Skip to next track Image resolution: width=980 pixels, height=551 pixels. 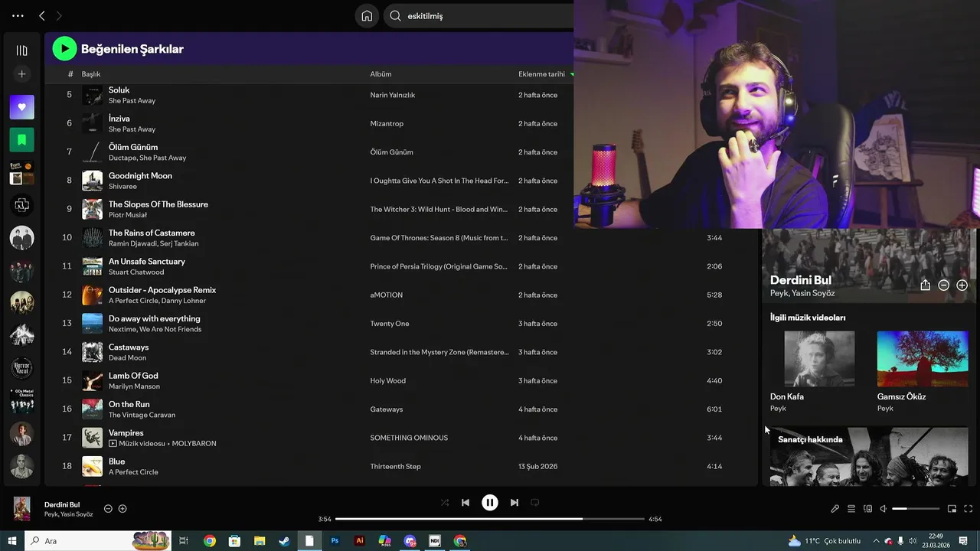(x=514, y=503)
